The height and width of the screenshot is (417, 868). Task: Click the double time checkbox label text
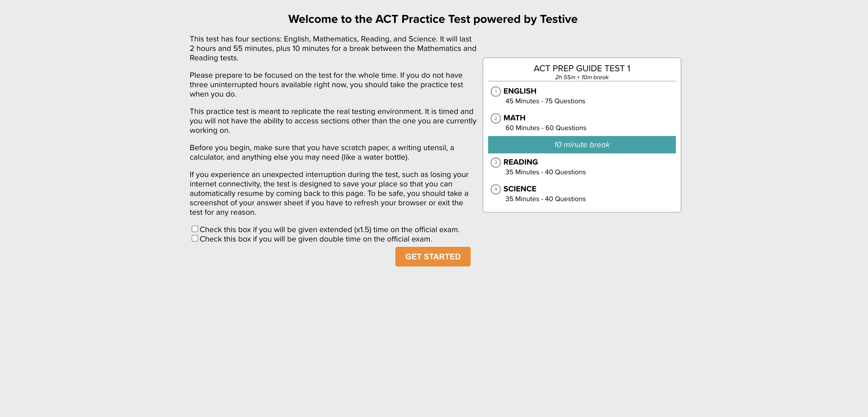(x=315, y=239)
